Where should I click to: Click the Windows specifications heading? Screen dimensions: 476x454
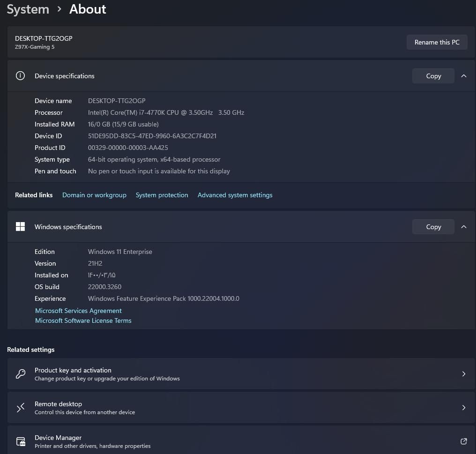tap(68, 227)
